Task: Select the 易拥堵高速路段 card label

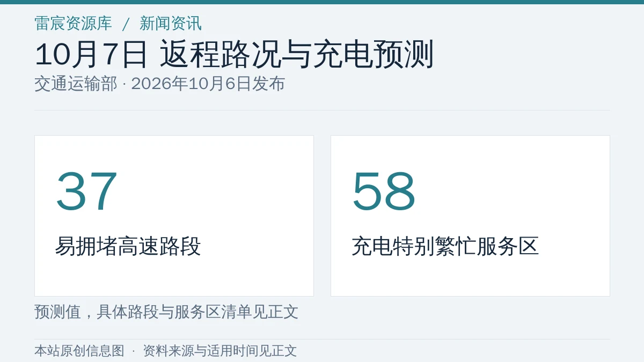Action: click(x=128, y=246)
